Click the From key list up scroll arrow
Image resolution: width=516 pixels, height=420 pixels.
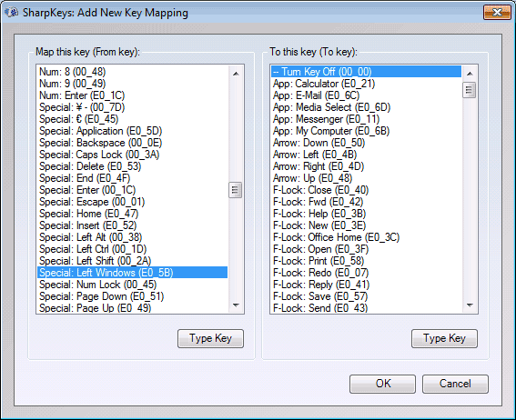236,74
